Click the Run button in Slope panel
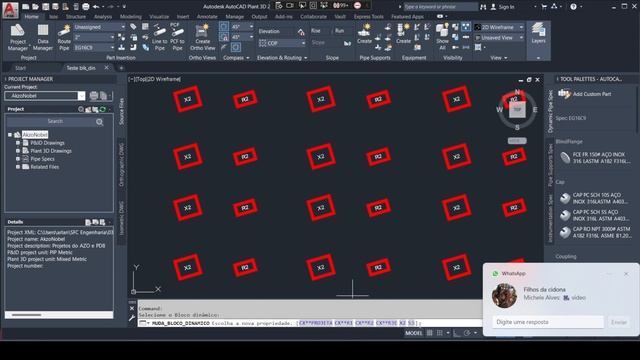 [x=339, y=31]
